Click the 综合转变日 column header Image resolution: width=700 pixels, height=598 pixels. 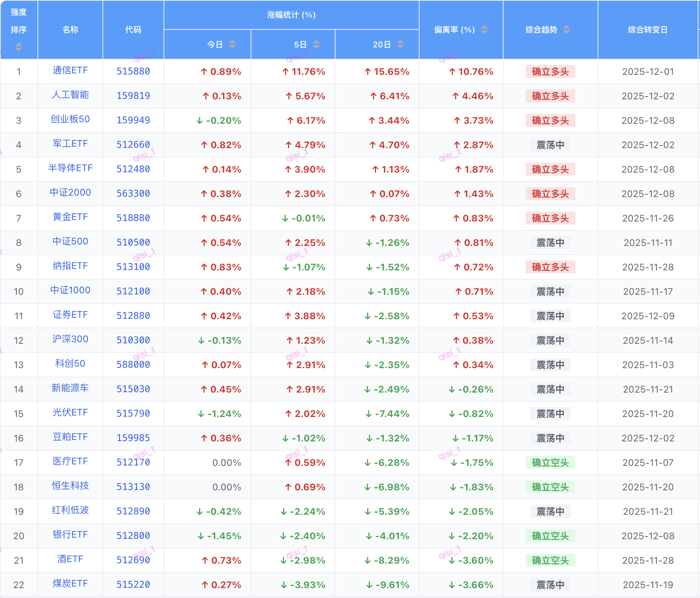pyautogui.click(x=648, y=29)
